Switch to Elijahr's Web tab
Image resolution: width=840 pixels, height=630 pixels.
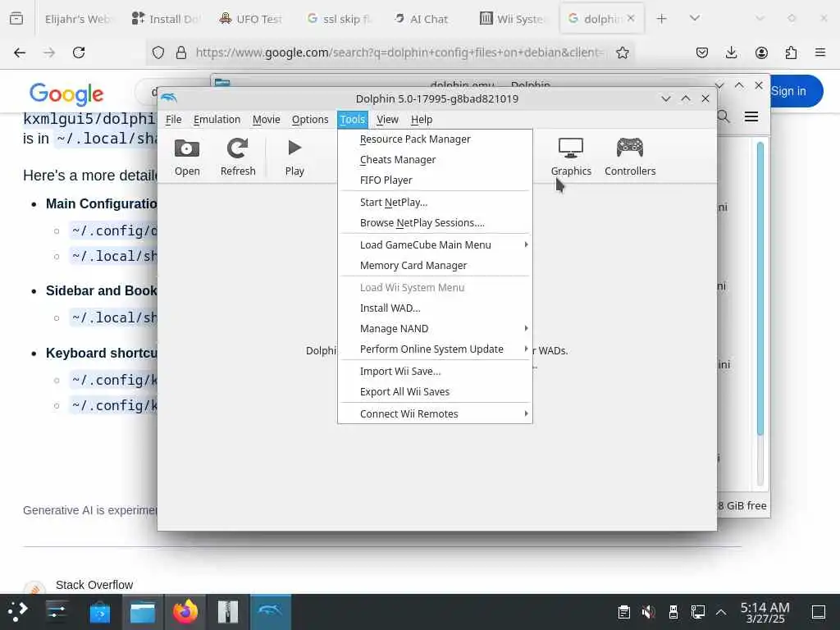[78, 19]
